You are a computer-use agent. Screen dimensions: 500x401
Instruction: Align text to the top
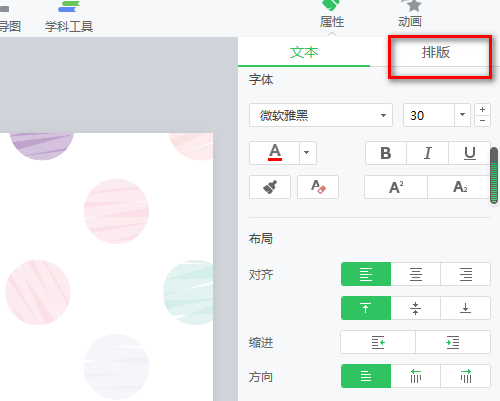(x=366, y=308)
